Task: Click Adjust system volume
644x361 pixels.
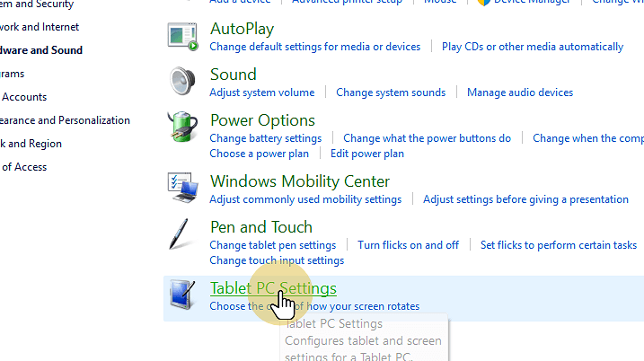Action: coord(262,92)
